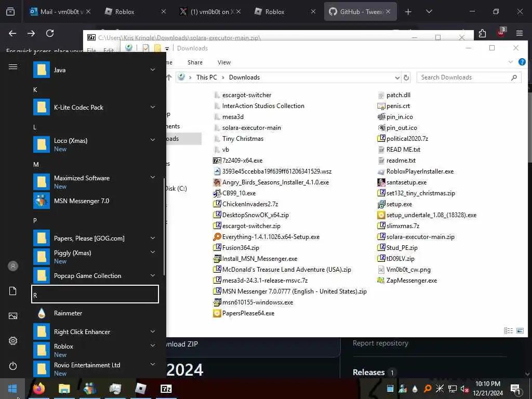This screenshot has height=399, width=532.
Task: Switch Explorer to details view icon
Action: click(508, 330)
